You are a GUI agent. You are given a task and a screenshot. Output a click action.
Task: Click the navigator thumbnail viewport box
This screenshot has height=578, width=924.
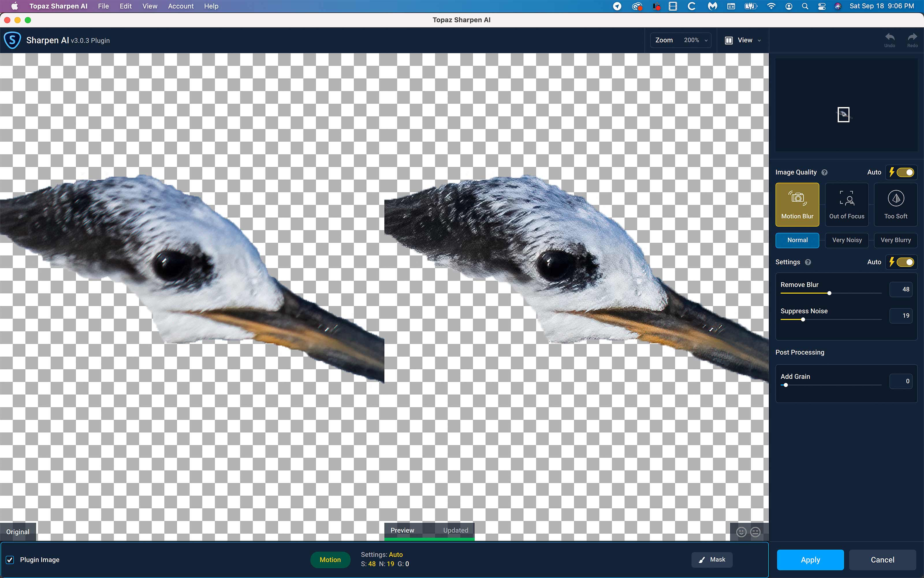pyautogui.click(x=843, y=114)
